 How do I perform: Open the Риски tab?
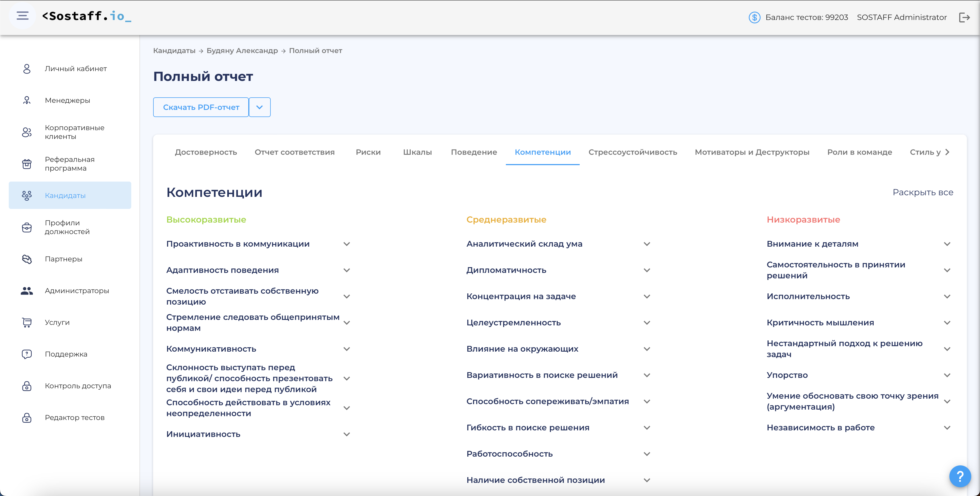[x=368, y=152]
